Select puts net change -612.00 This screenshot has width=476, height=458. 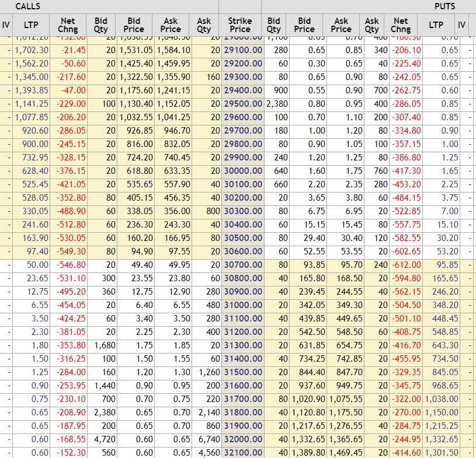point(406,265)
